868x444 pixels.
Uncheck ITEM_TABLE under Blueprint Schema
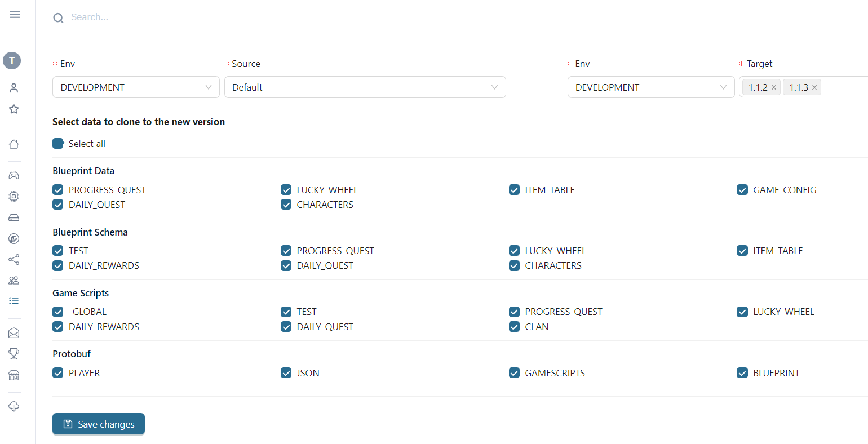pos(742,251)
